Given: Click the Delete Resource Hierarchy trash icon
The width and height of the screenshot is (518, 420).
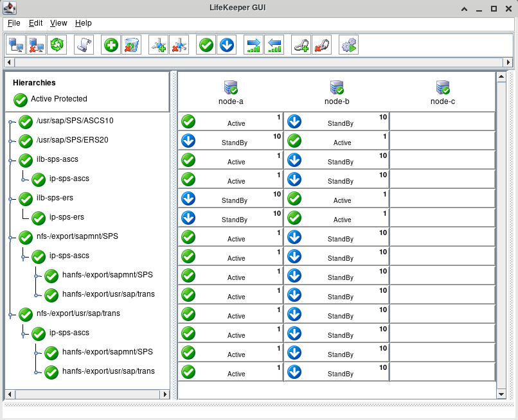Looking at the screenshot, I should [132, 44].
